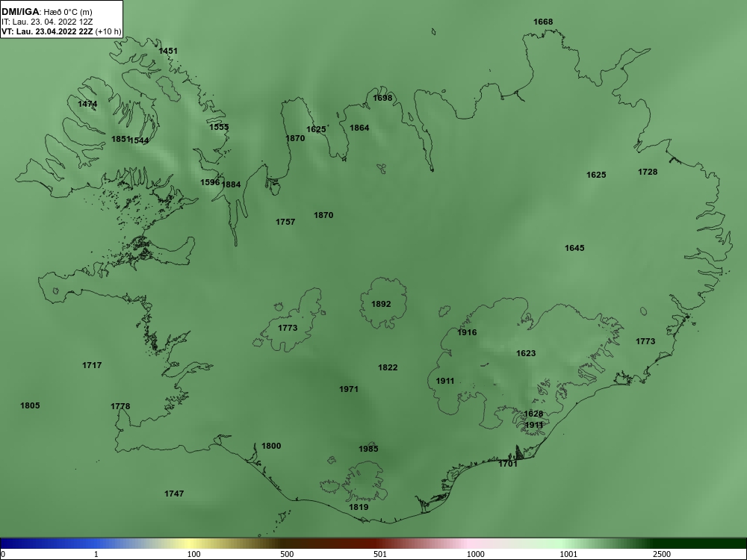
Task: Click the map value 1717
Action: pyautogui.click(x=92, y=365)
